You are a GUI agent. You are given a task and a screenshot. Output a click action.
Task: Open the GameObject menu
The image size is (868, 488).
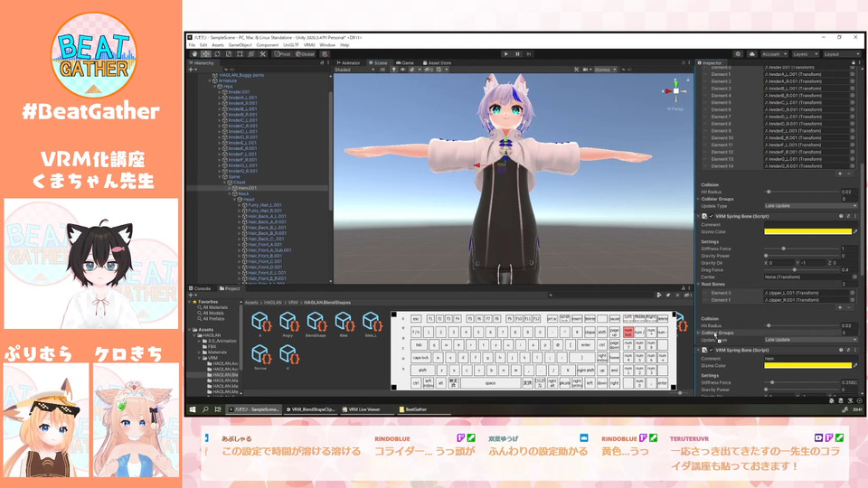(240, 45)
